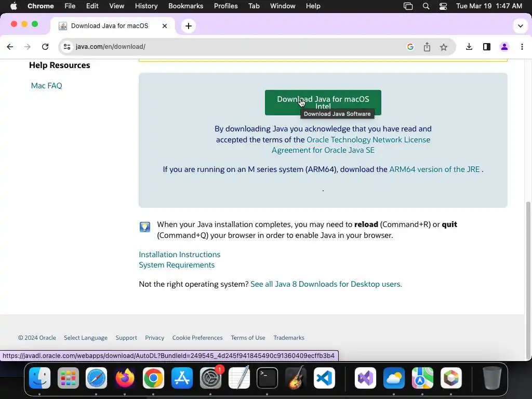Open GarageBand from the Dock
532x399 pixels.
(296, 378)
